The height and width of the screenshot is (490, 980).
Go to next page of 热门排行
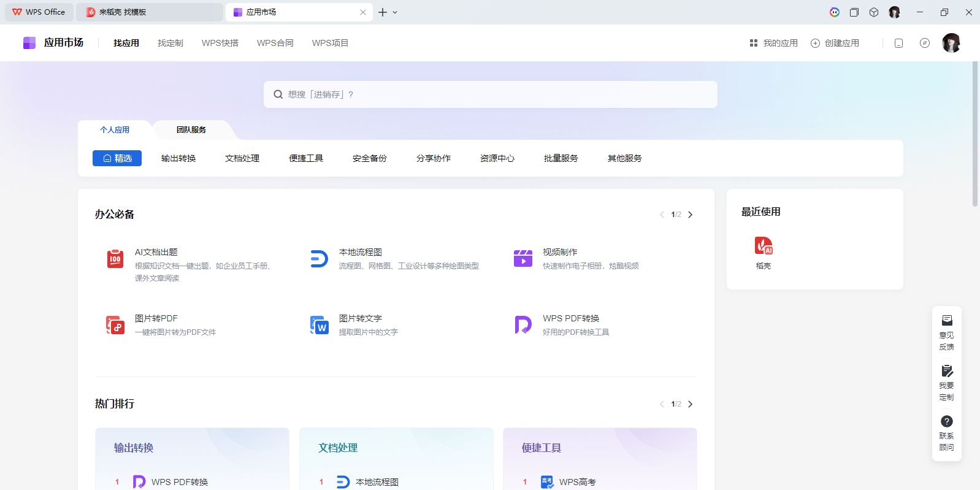tap(691, 404)
